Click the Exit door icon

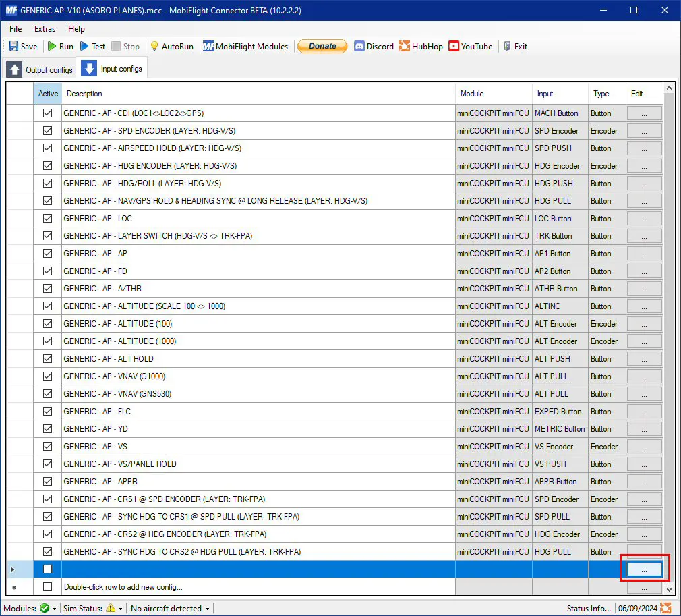click(x=507, y=46)
